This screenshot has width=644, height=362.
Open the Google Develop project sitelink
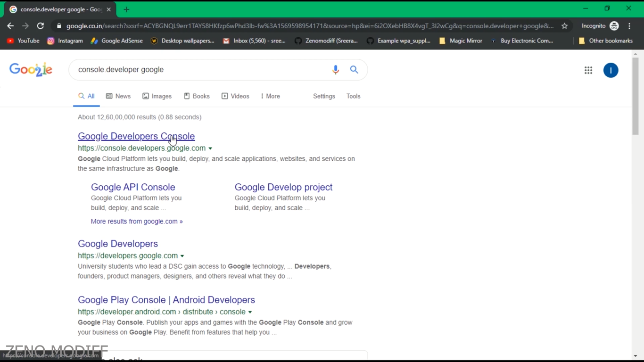pos(283,187)
